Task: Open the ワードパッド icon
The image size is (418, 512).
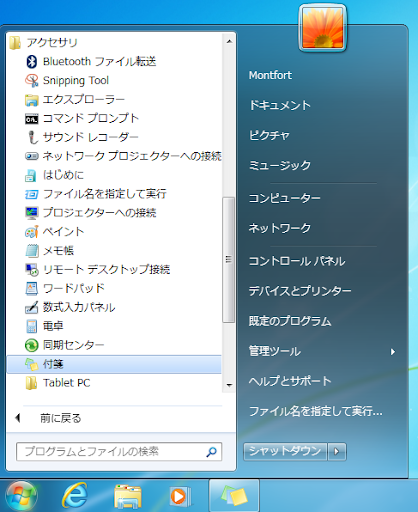Action: coord(32,288)
